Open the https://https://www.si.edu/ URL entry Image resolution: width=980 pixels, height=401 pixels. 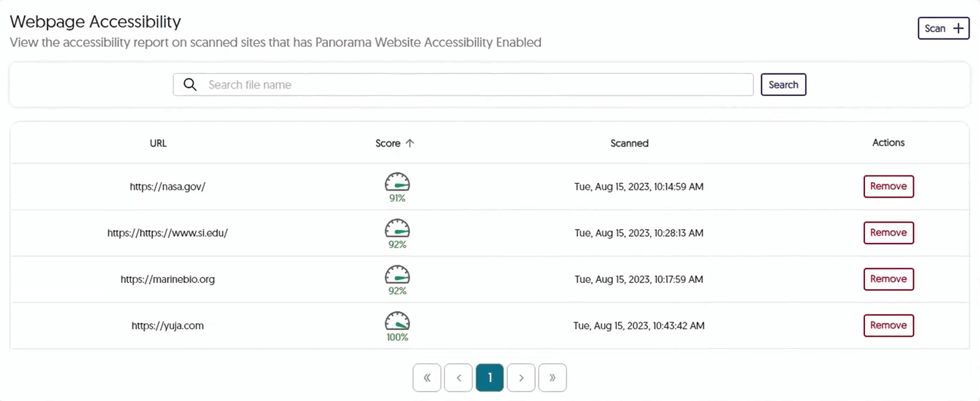click(167, 233)
